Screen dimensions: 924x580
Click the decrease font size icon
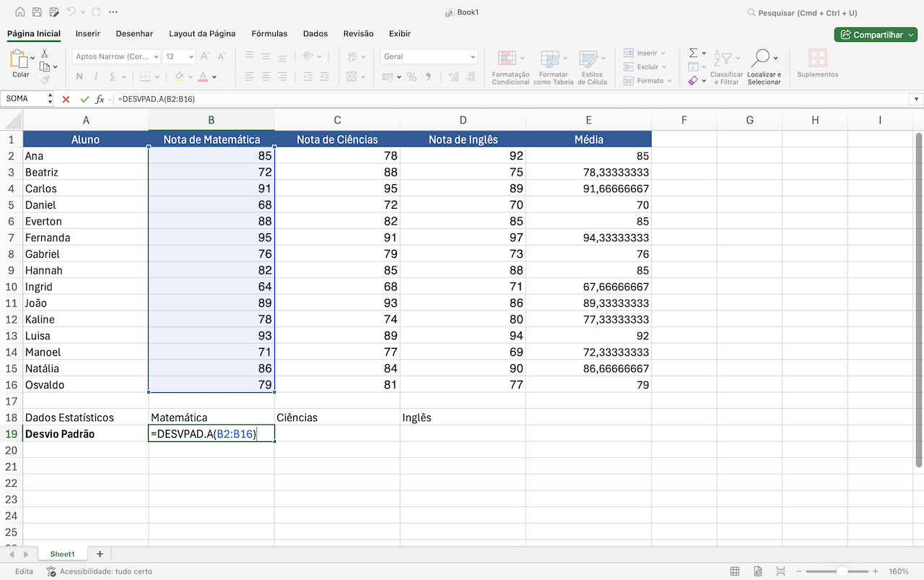click(x=222, y=56)
